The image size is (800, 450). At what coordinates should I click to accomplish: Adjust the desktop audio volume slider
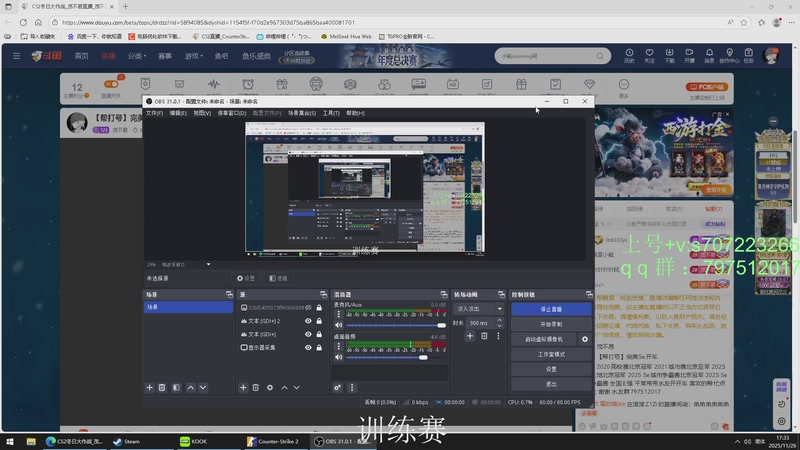point(396,357)
